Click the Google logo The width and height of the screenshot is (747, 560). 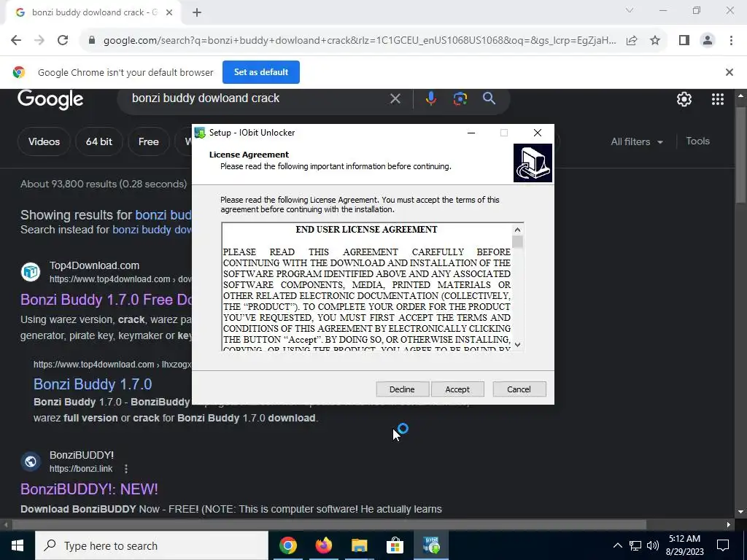click(x=50, y=99)
